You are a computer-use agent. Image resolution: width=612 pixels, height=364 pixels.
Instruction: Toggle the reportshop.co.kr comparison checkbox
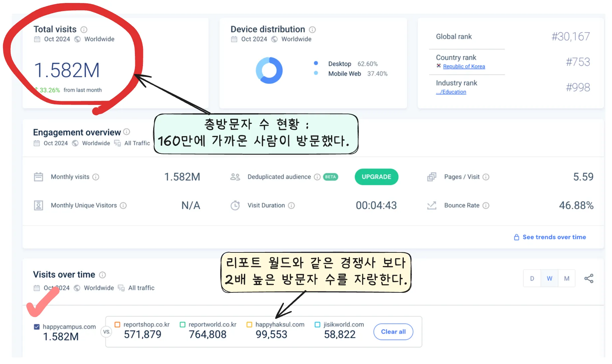click(117, 324)
